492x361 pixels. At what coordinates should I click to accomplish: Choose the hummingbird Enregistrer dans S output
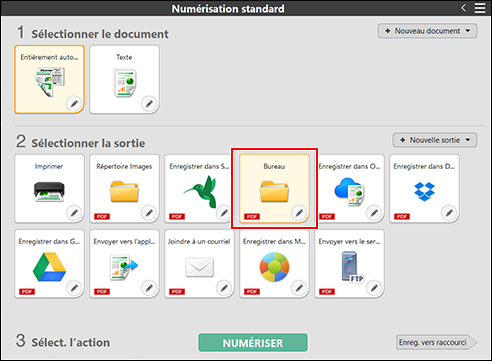click(x=199, y=189)
